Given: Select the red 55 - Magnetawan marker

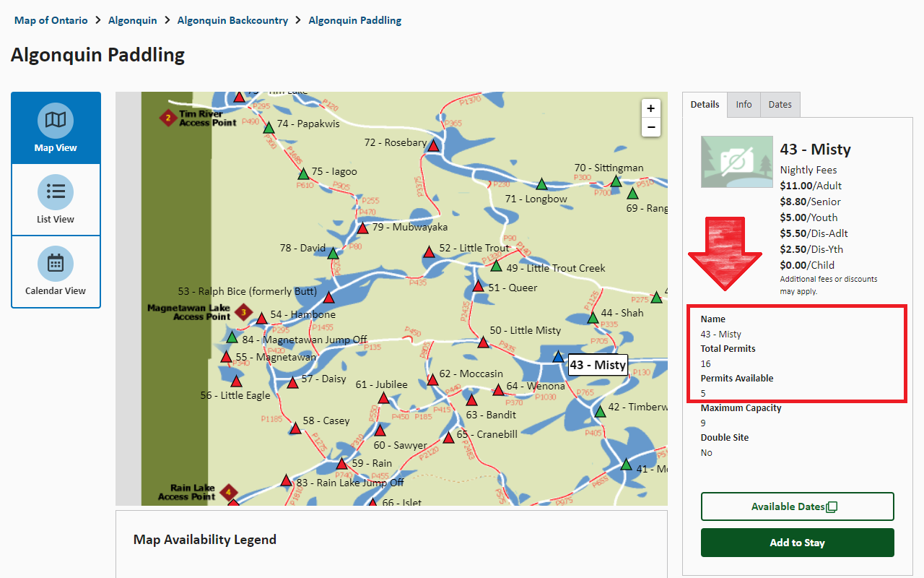Looking at the screenshot, I should [x=226, y=357].
